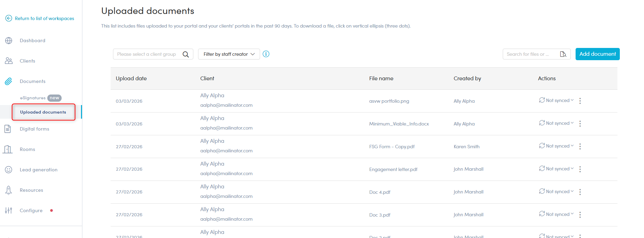Open three-dot menu for Engagement letter.pdf

[580, 169]
